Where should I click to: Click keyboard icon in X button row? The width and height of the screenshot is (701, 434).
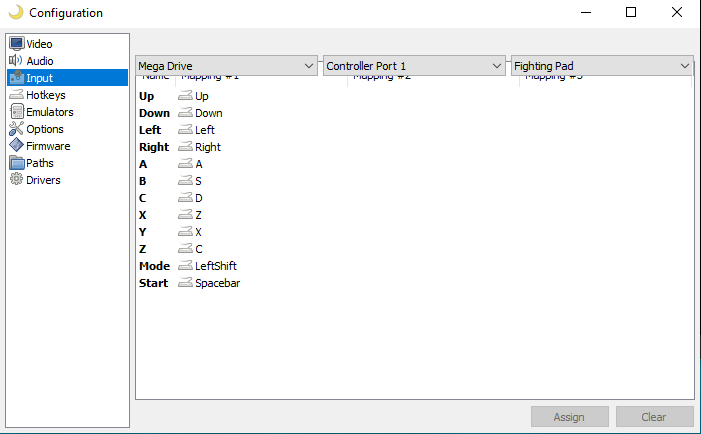(x=185, y=215)
